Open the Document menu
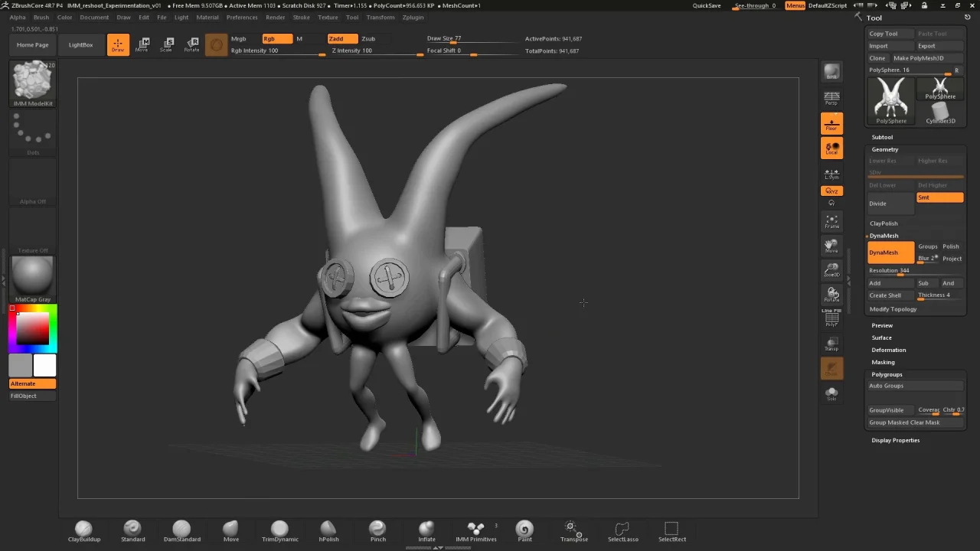 [x=94, y=17]
